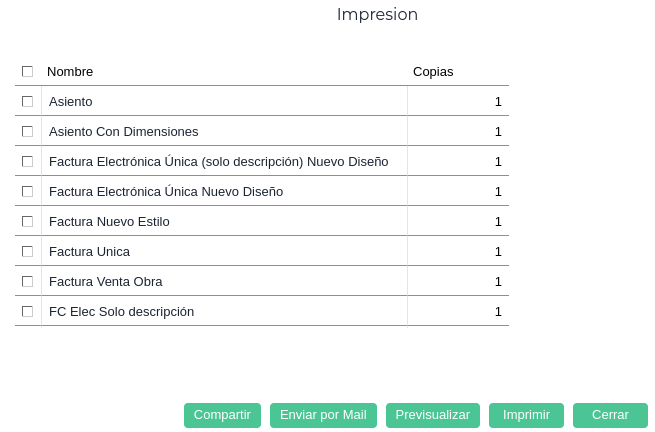Close dialog with Cerrar button

pyautogui.click(x=610, y=415)
